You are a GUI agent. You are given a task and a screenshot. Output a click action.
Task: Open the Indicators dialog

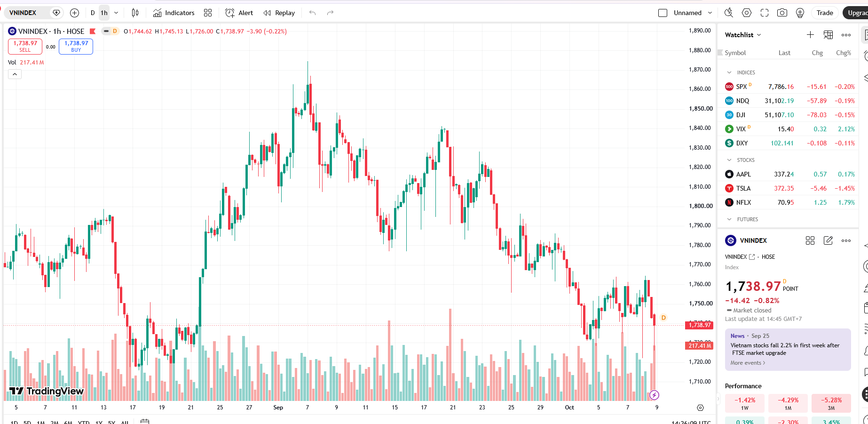click(x=174, y=13)
